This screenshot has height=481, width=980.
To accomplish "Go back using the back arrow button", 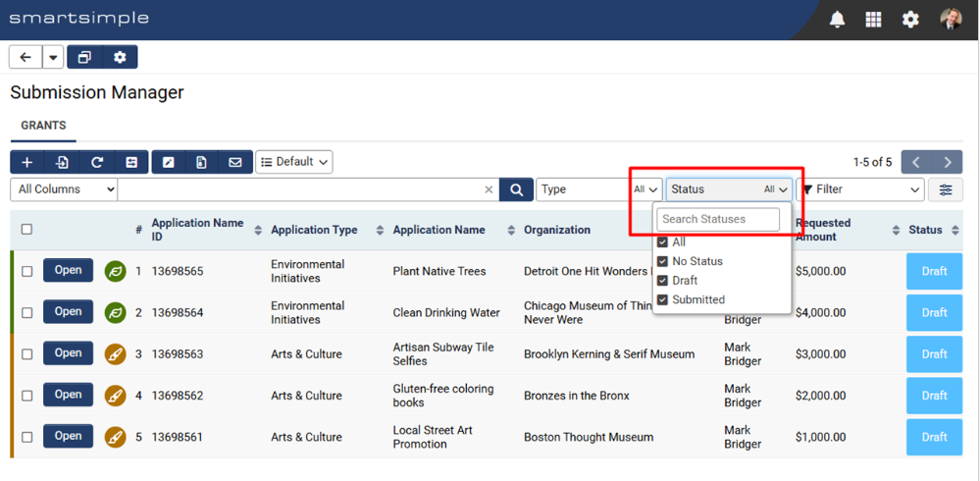I will point(26,57).
